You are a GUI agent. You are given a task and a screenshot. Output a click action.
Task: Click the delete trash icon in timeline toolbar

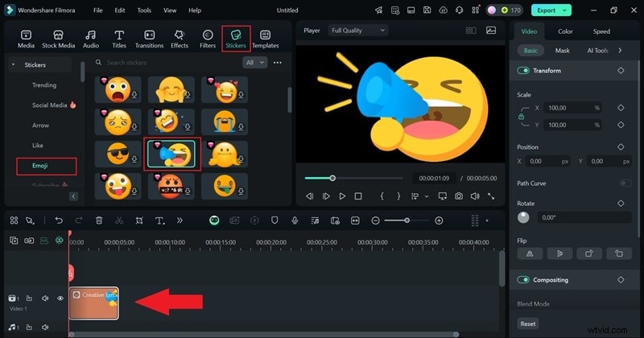pos(99,221)
